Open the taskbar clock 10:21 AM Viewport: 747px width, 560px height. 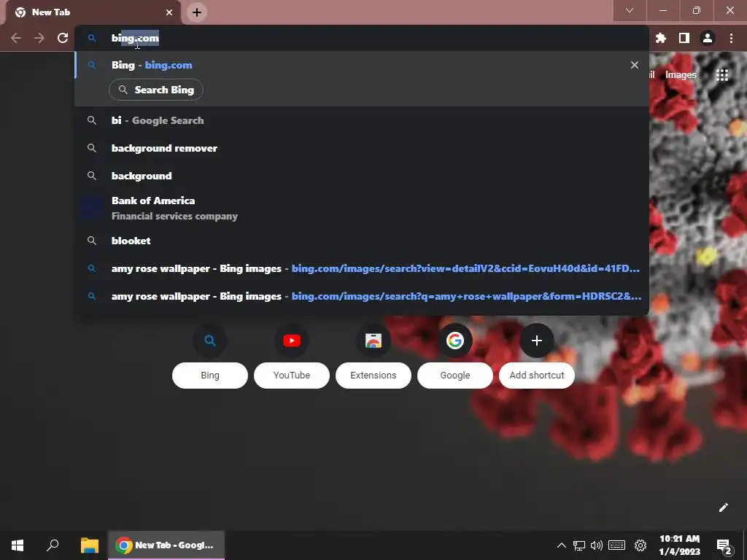[x=680, y=545]
